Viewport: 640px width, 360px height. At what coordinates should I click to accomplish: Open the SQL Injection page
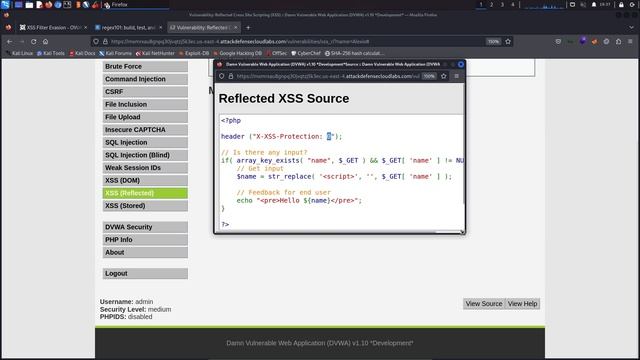point(145,142)
